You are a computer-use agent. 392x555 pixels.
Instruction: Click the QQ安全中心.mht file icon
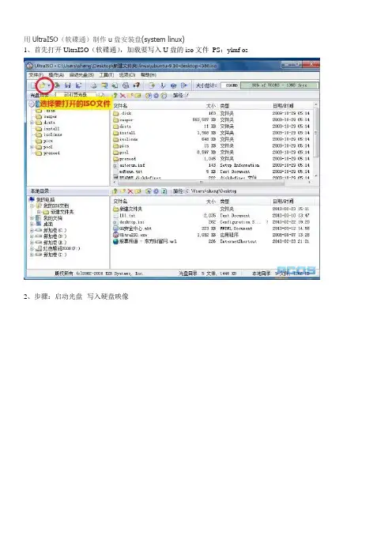tap(115, 228)
